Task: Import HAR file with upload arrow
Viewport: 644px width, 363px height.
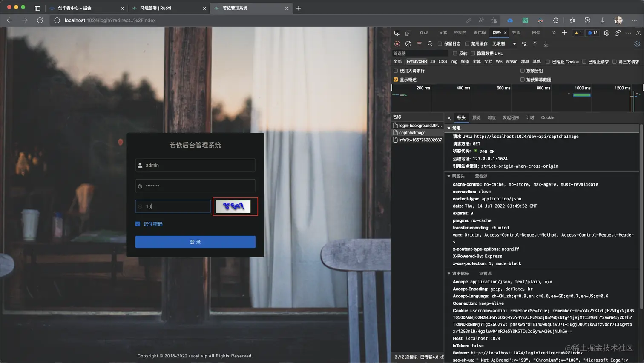Action: 535,43
